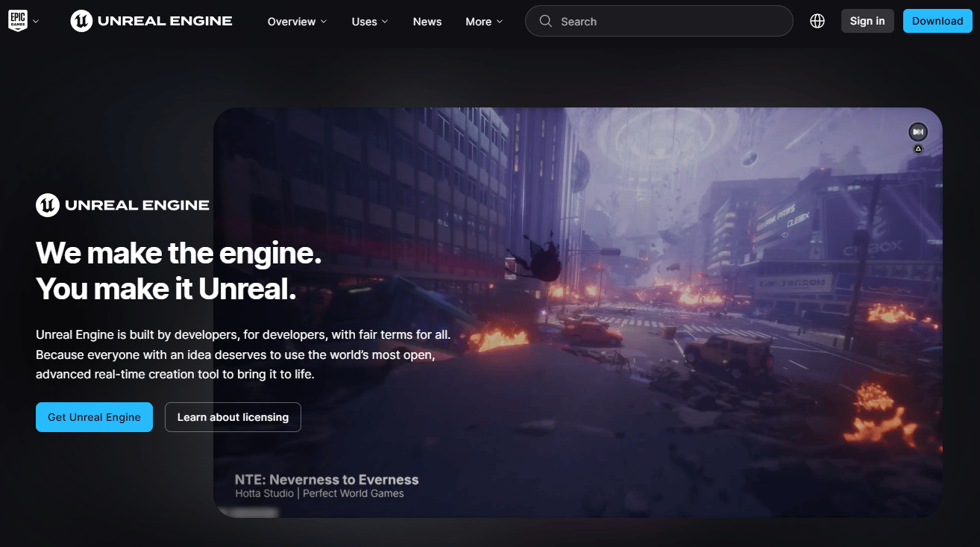
Task: Expand the Uses dropdown menu
Action: click(370, 22)
